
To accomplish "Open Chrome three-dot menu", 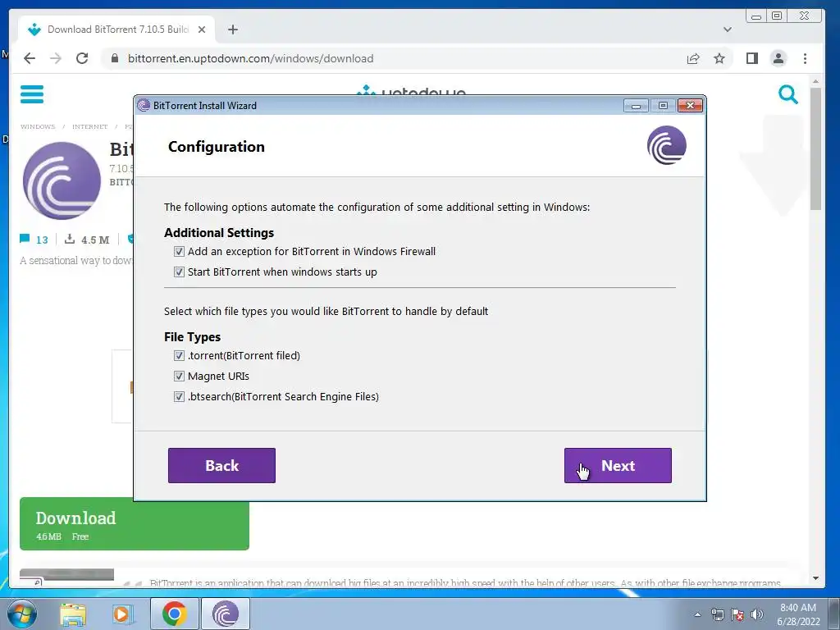I will [x=806, y=58].
